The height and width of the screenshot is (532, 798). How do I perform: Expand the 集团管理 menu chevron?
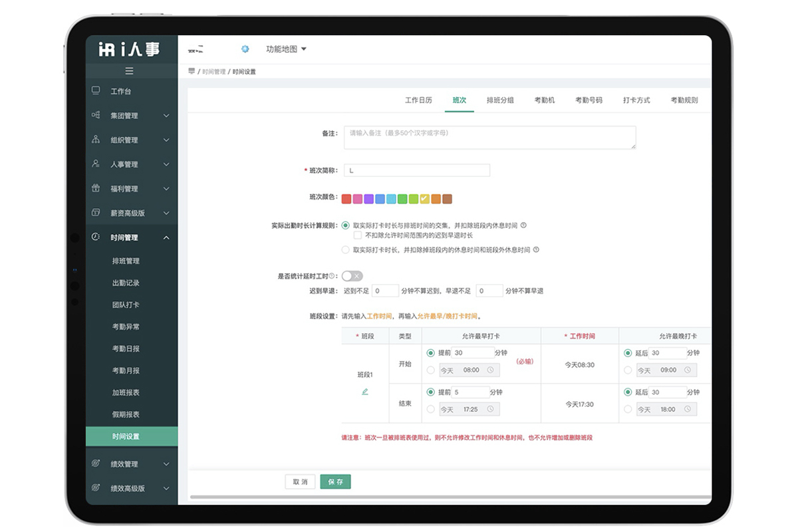click(166, 116)
